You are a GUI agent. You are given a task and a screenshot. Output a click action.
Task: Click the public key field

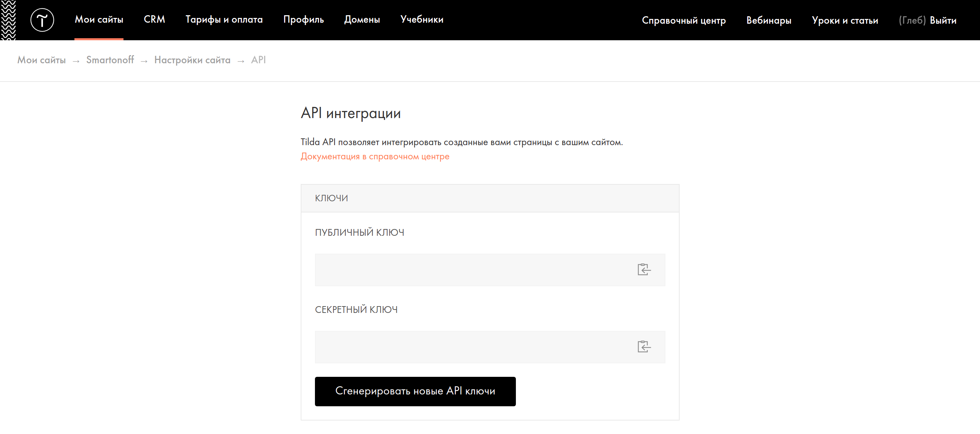(472, 270)
